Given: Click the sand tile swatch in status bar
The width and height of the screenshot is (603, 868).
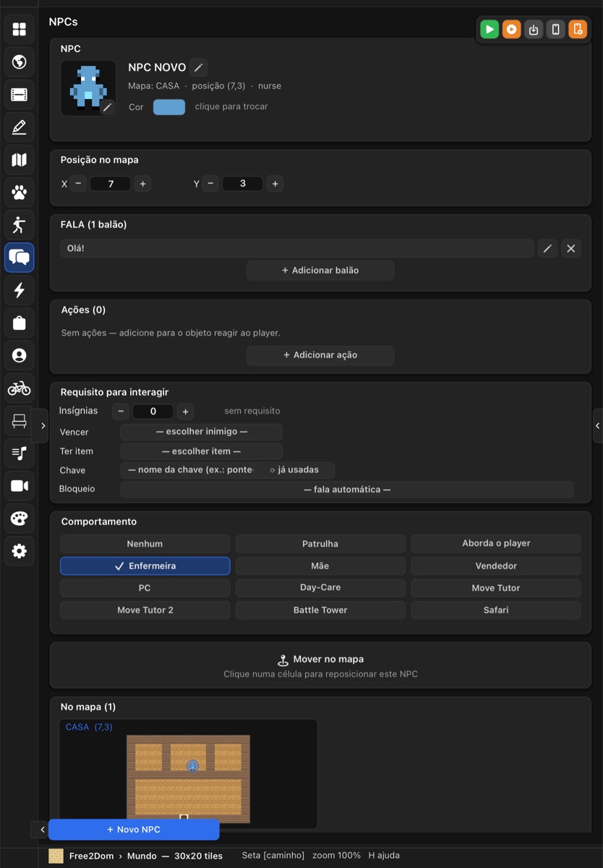Looking at the screenshot, I should (x=56, y=856).
